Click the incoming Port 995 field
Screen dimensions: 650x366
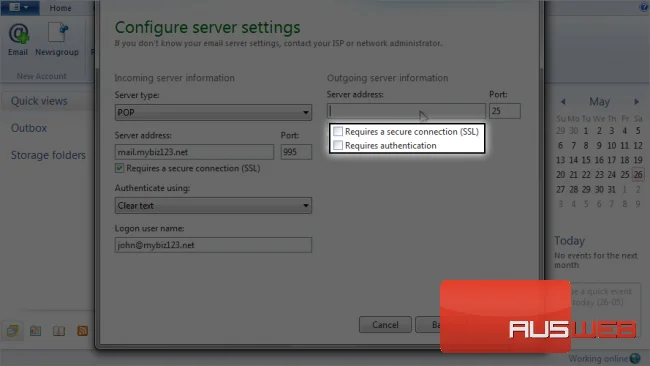pos(296,152)
